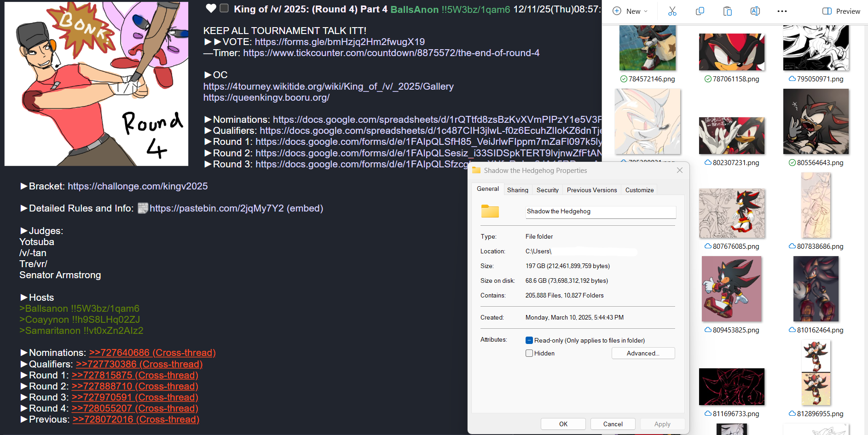Click the New plus icon in File Explorer

click(x=617, y=11)
